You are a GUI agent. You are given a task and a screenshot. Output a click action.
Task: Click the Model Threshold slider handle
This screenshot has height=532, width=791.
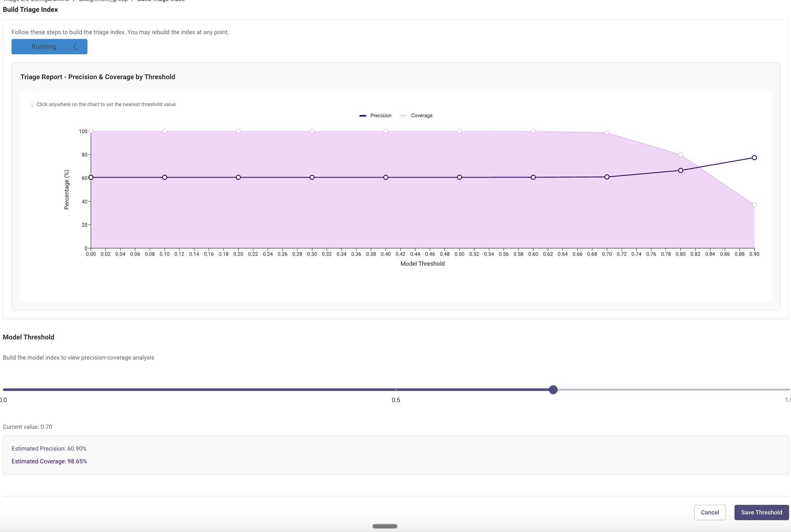click(x=553, y=390)
